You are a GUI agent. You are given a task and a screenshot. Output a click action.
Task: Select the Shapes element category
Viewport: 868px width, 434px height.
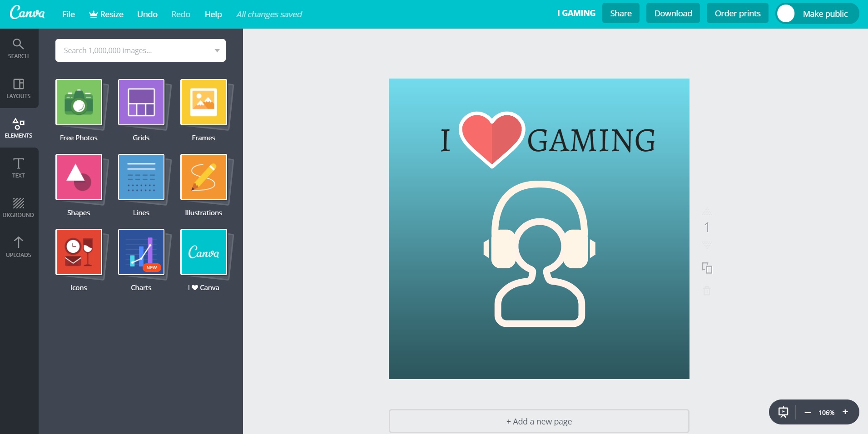point(79,178)
